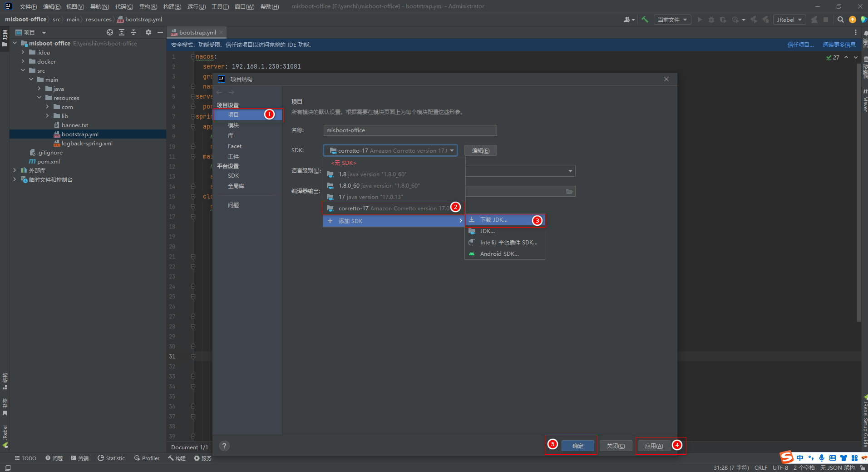This screenshot has width=868, height=472.
Task: Click the select opened file target icon
Action: pyautogui.click(x=110, y=32)
